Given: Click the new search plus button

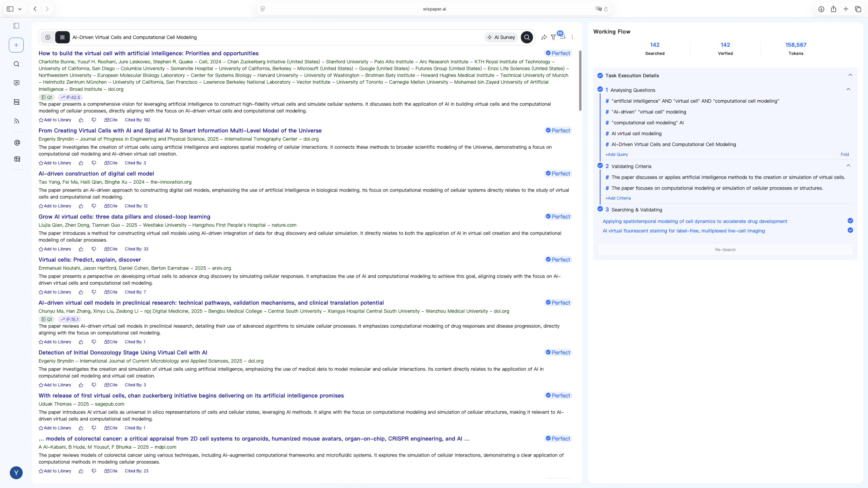Looking at the screenshot, I should coord(16,45).
